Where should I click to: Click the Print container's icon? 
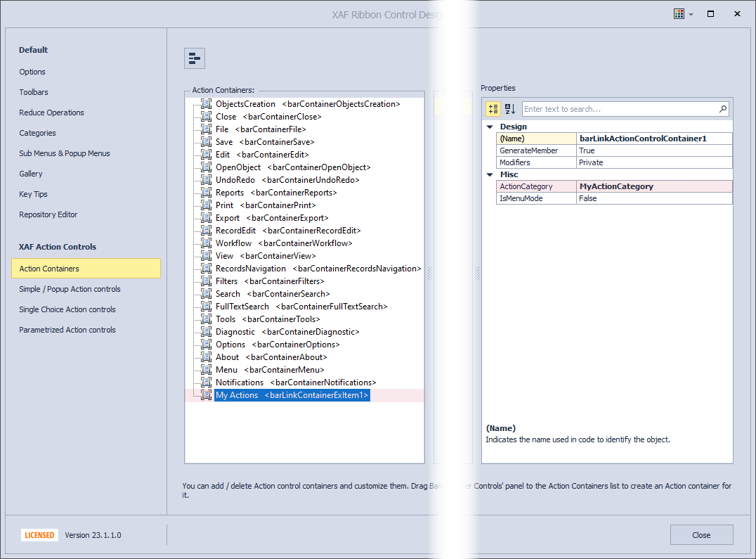tap(207, 205)
